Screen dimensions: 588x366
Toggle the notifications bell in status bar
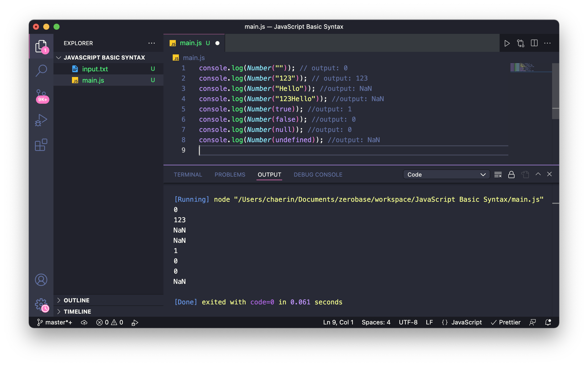(548, 322)
